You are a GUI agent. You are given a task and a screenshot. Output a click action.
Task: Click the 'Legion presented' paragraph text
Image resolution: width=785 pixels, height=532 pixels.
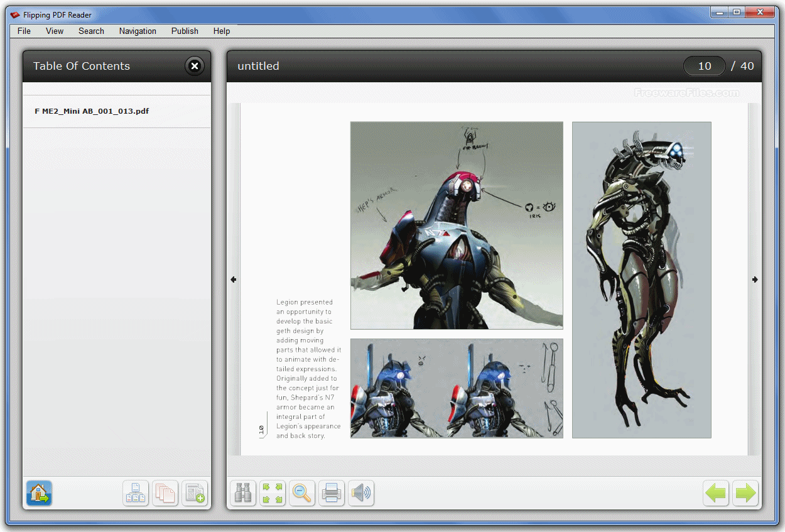pos(308,369)
